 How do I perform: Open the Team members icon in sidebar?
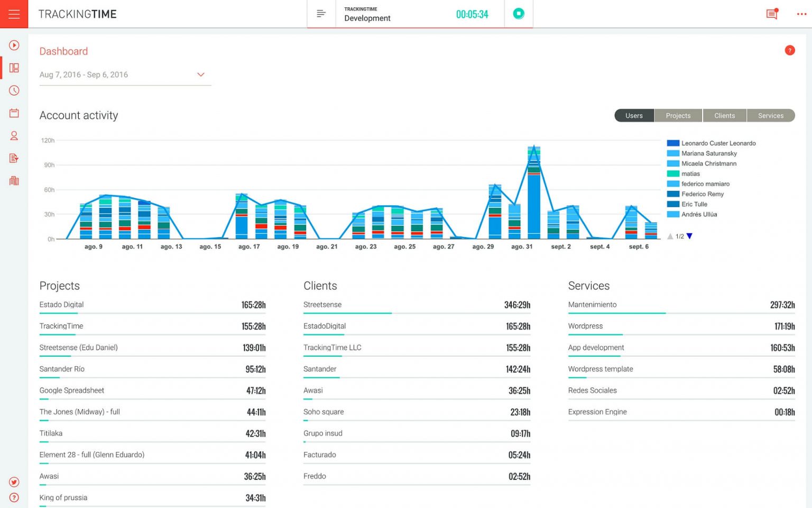tap(14, 135)
